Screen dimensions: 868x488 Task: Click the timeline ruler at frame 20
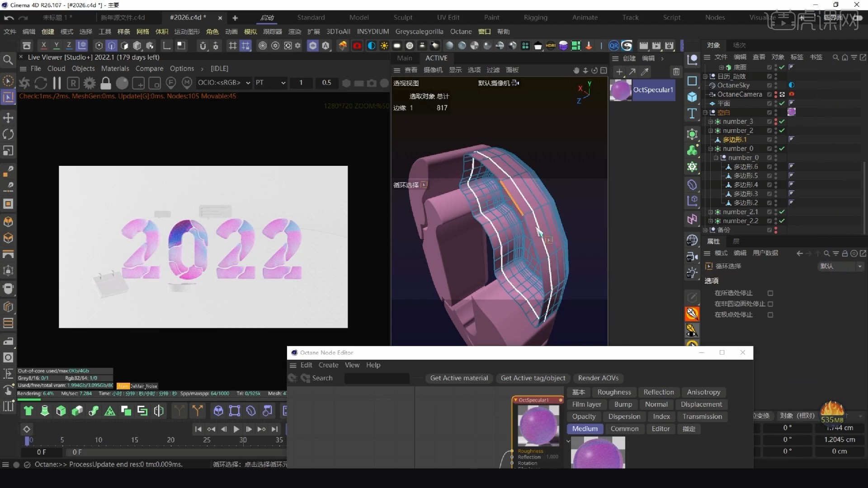[x=170, y=440]
